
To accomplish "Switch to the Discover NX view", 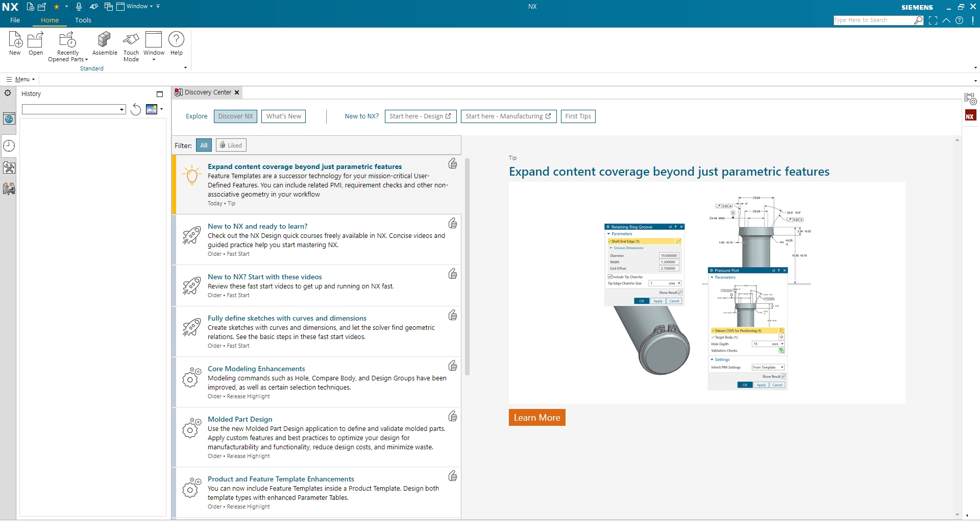I will [x=235, y=116].
